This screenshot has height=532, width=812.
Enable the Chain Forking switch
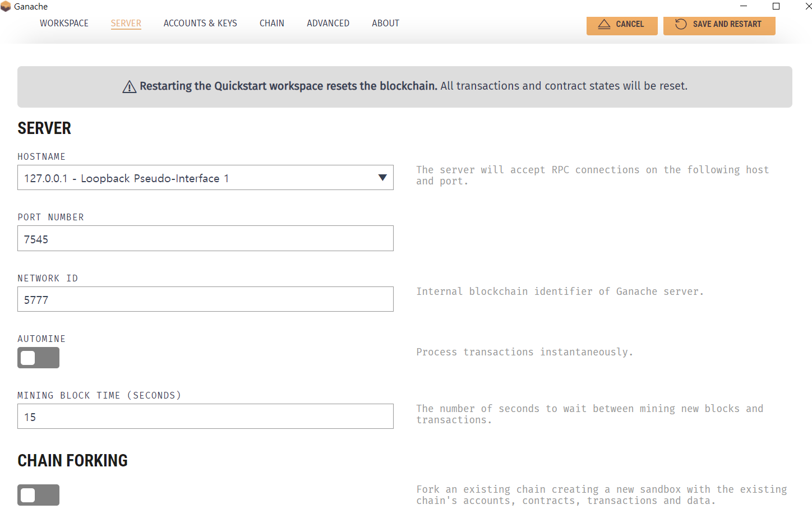click(x=38, y=495)
